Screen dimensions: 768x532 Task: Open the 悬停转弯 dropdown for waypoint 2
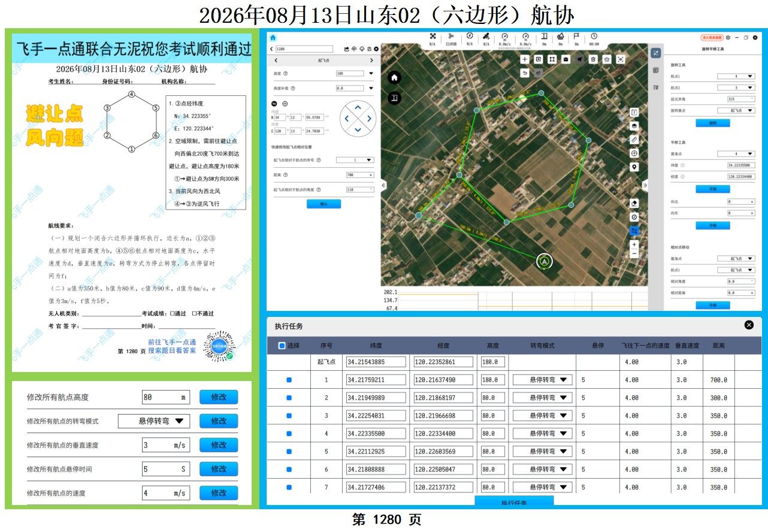click(542, 398)
